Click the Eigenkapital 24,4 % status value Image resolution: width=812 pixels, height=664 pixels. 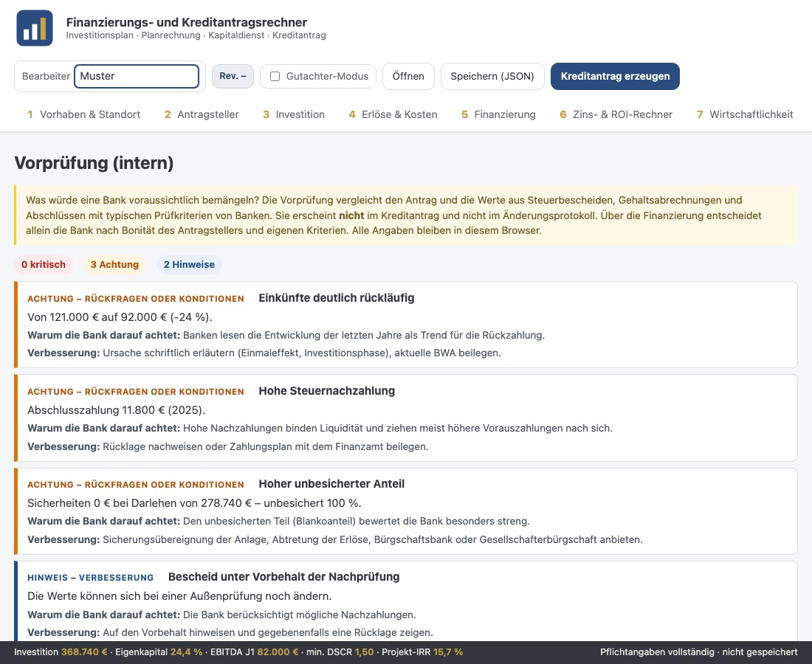click(x=159, y=652)
